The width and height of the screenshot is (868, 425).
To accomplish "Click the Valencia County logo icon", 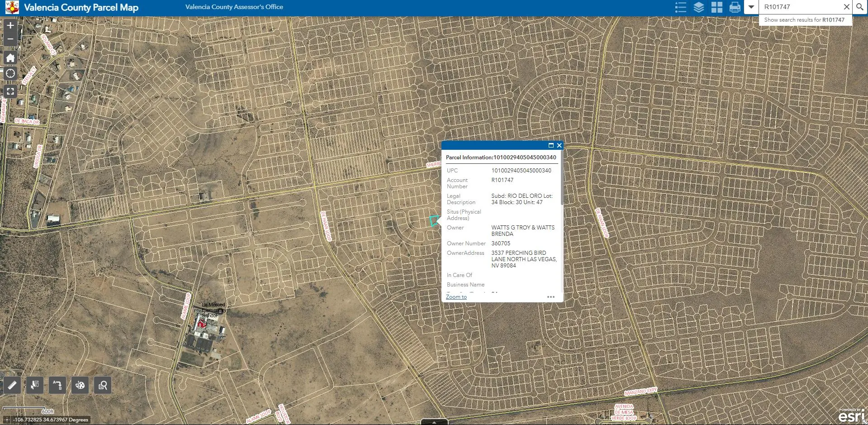I will click(x=12, y=7).
